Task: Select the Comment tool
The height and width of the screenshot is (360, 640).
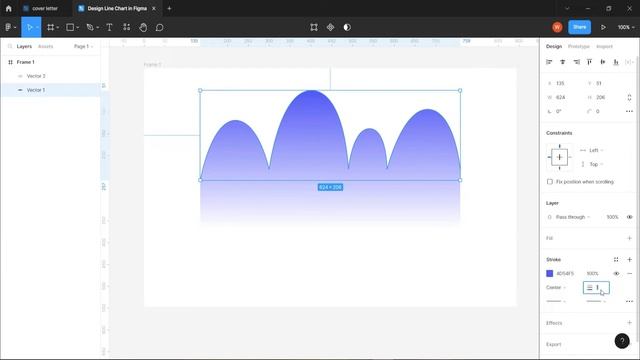Action: (160, 27)
